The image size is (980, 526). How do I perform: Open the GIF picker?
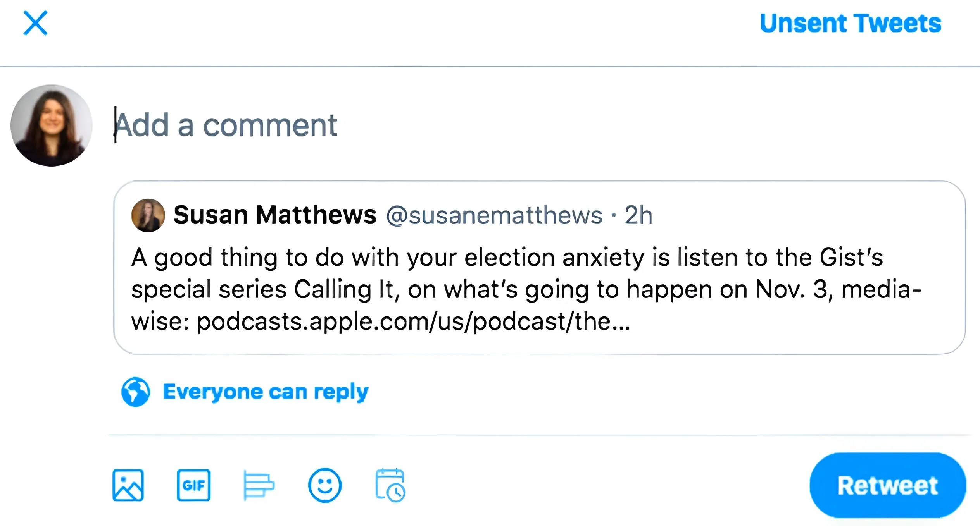[193, 485]
